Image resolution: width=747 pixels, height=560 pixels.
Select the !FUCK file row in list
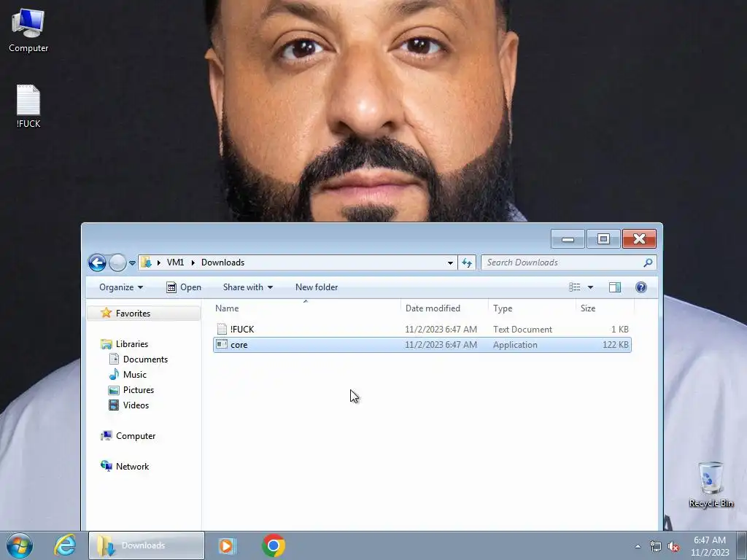[422, 329]
